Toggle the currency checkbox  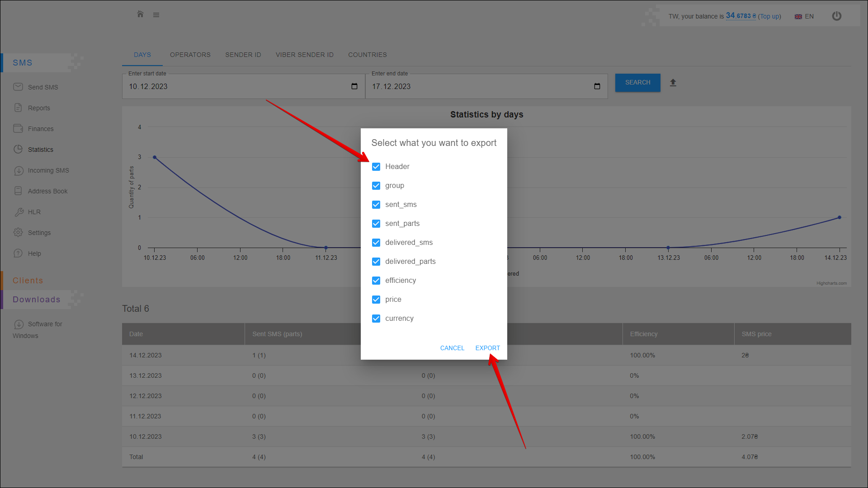[376, 319]
